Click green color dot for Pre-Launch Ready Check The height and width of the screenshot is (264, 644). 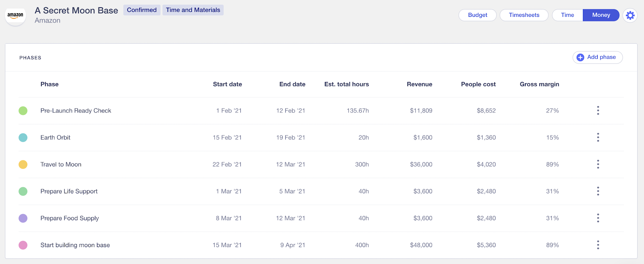tap(23, 111)
